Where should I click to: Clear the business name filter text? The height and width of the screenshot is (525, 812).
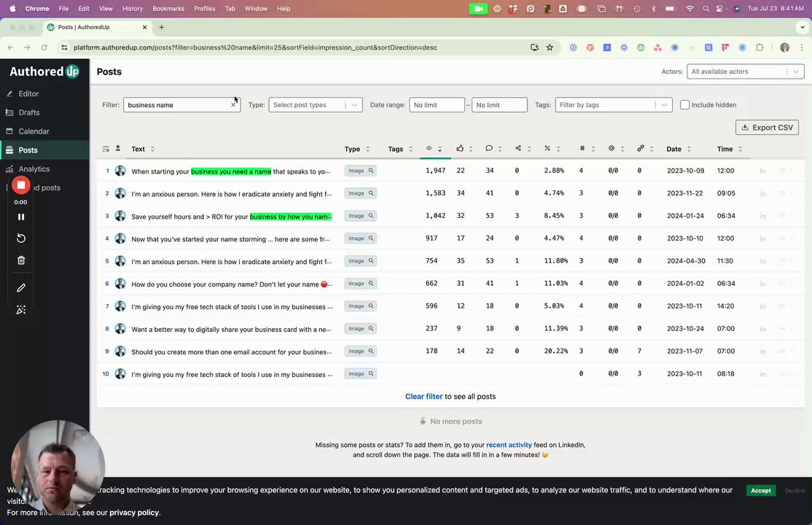tap(233, 105)
